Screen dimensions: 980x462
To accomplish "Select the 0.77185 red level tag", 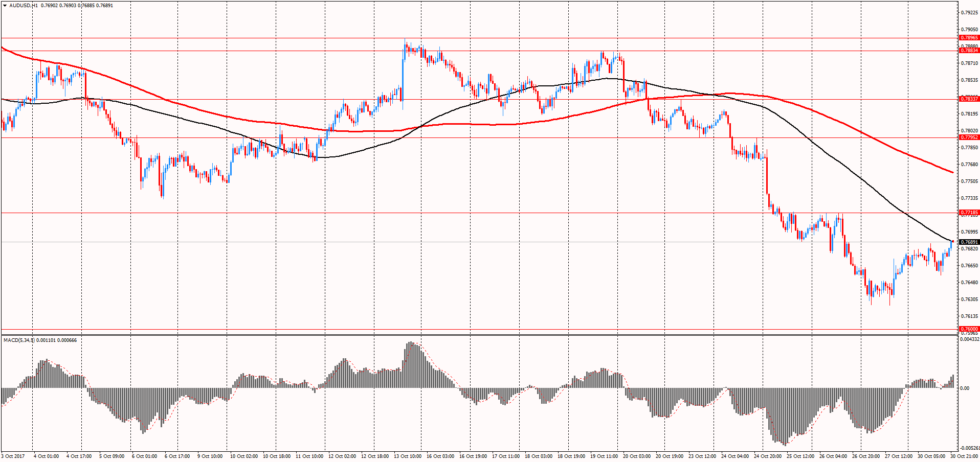I will [x=969, y=213].
